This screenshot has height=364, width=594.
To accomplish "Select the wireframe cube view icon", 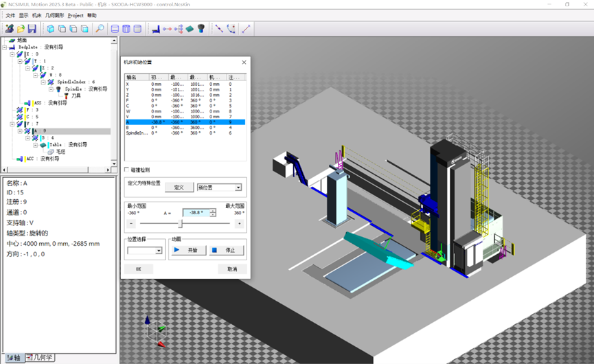I will pyautogui.click(x=62, y=29).
